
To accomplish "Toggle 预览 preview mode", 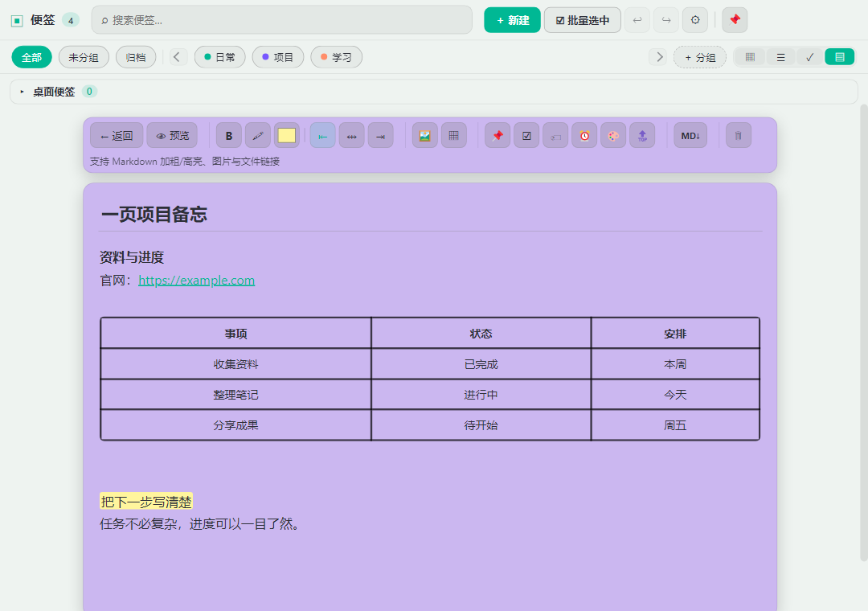I will pos(172,136).
